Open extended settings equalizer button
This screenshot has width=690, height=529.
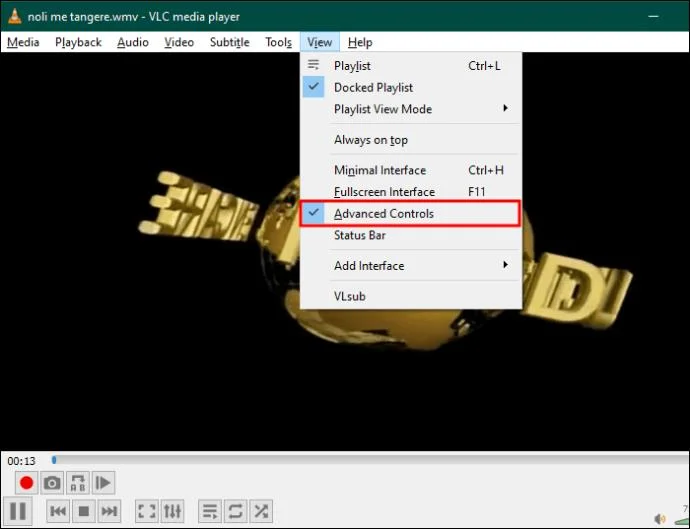[x=172, y=511]
